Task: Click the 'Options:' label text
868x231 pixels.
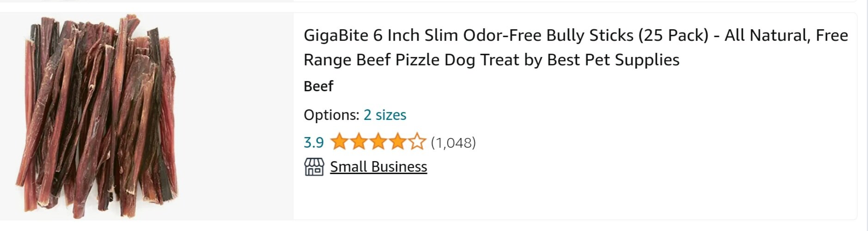Action: 331,115
